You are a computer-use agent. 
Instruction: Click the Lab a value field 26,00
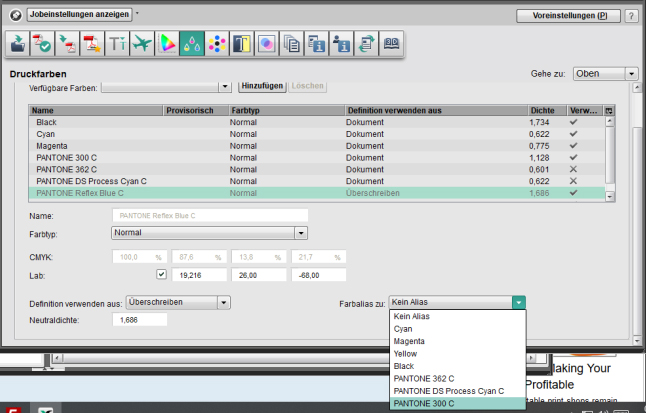pyautogui.click(x=259, y=275)
